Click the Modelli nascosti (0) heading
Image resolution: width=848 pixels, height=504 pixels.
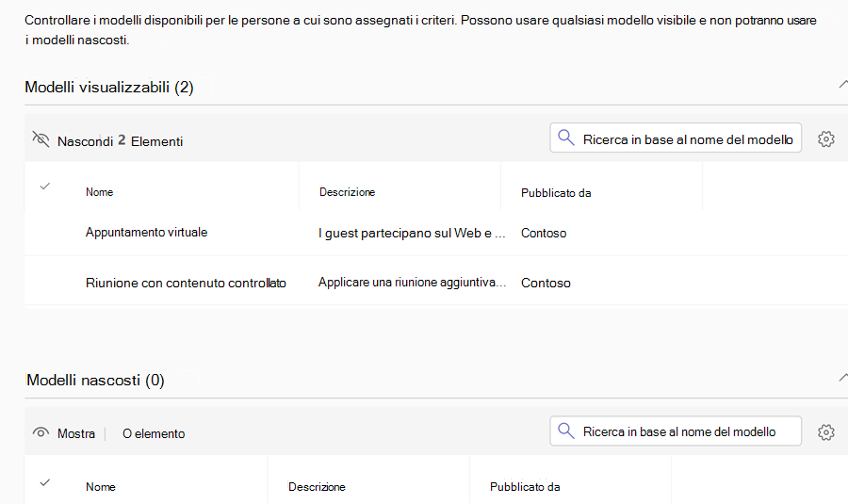pos(95,381)
